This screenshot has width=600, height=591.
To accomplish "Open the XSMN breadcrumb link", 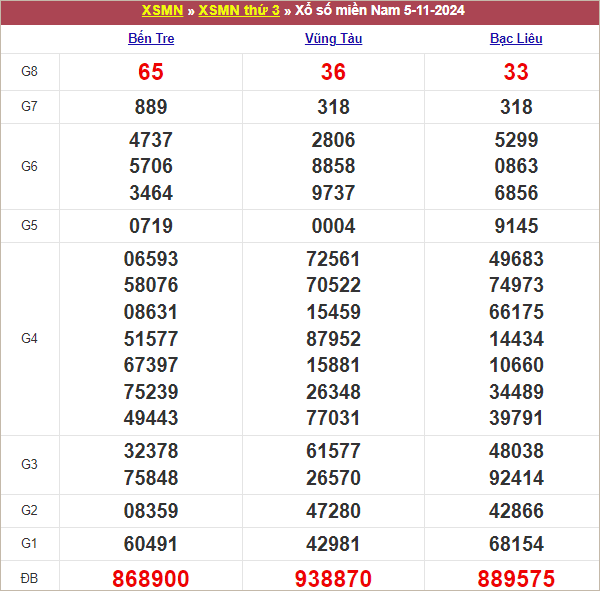I will (162, 10).
